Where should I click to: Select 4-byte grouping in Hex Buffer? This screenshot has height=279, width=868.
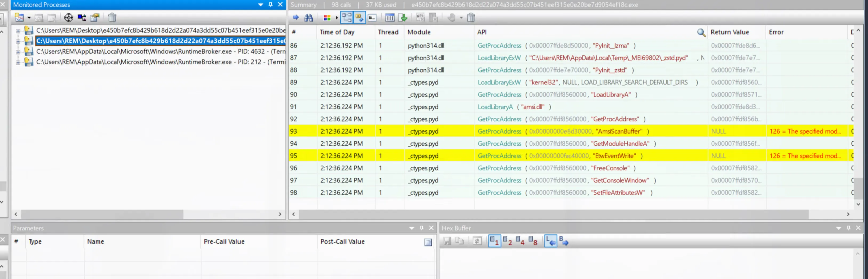(520, 241)
